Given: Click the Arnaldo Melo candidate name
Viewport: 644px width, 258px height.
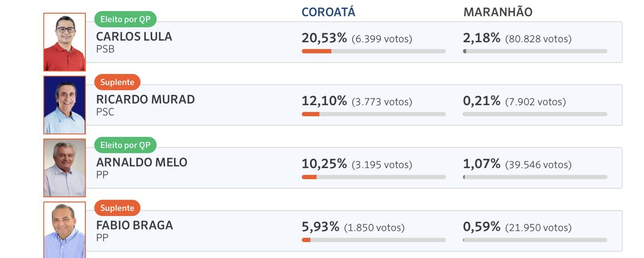Looking at the screenshot, I should (142, 162).
